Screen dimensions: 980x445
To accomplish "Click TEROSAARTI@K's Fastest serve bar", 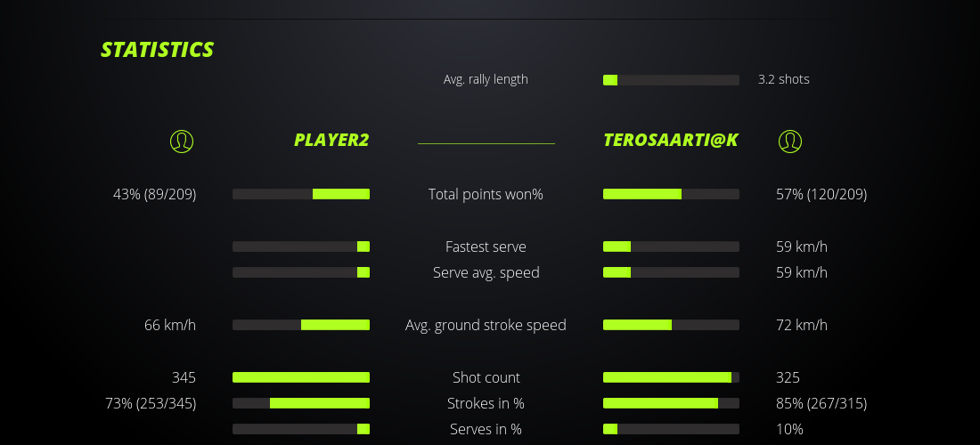I will click(x=671, y=247).
